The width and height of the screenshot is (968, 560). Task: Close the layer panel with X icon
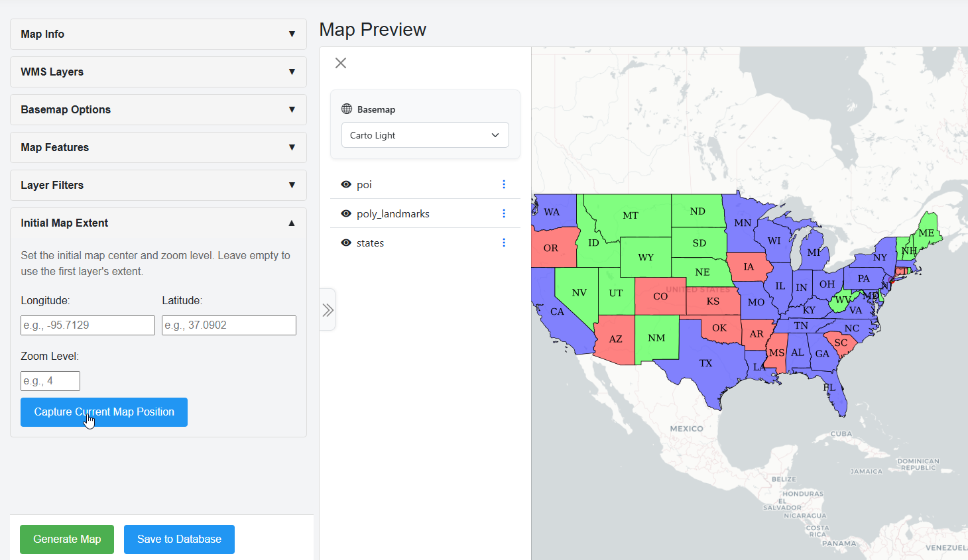pyautogui.click(x=341, y=63)
